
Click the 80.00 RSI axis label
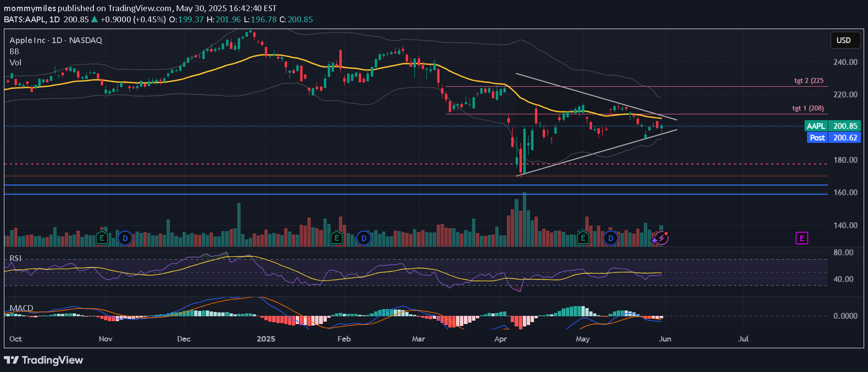pos(843,252)
